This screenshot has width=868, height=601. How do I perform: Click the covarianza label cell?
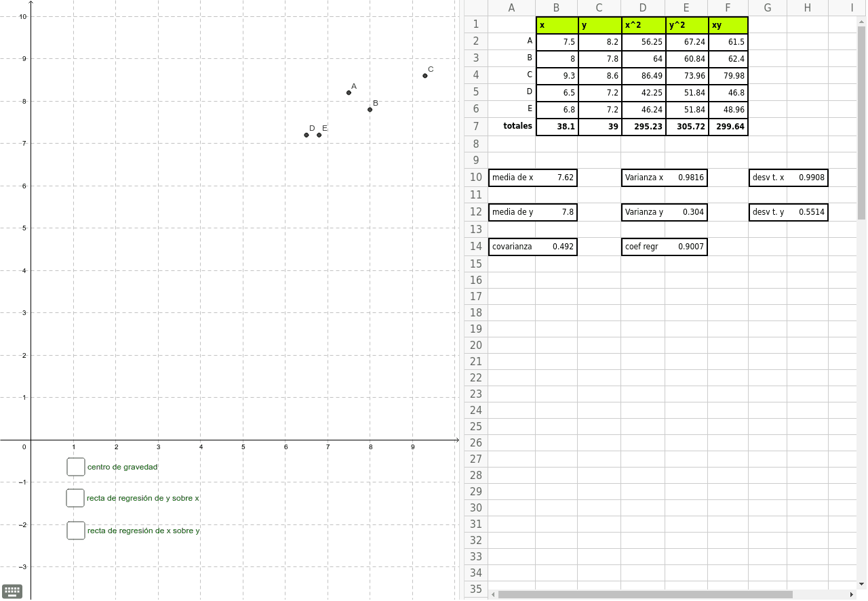tap(513, 247)
